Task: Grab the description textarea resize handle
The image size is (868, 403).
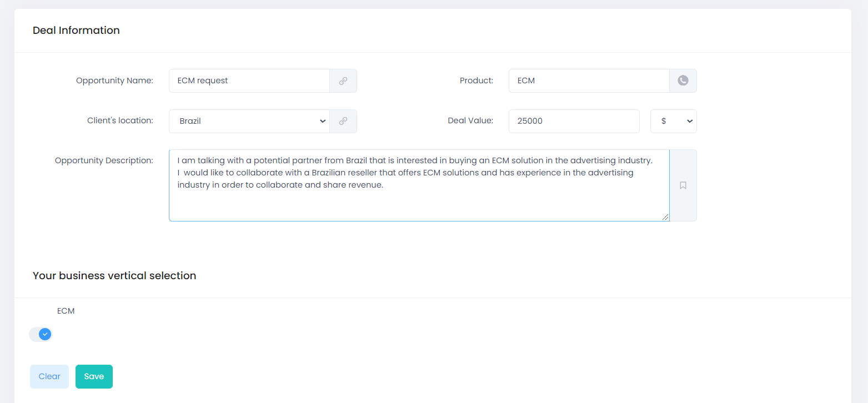Action: [665, 217]
